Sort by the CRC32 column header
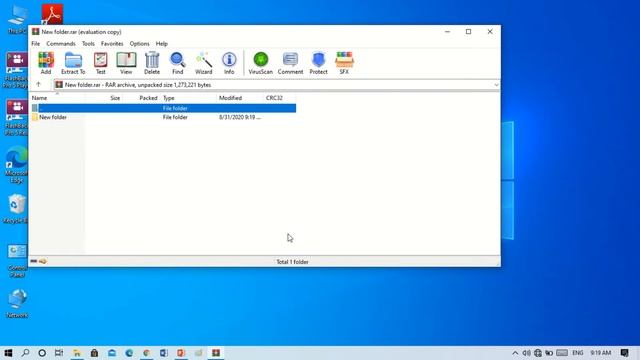The height and width of the screenshot is (360, 640). point(280,98)
